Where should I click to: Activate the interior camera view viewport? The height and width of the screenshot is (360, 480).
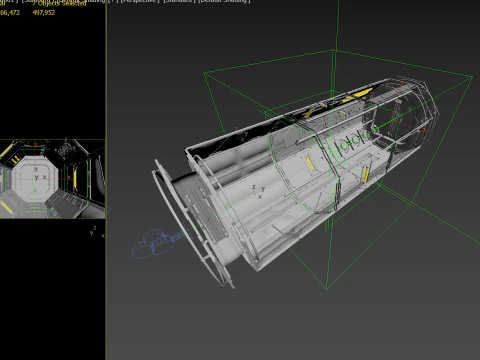pyautogui.click(x=53, y=179)
